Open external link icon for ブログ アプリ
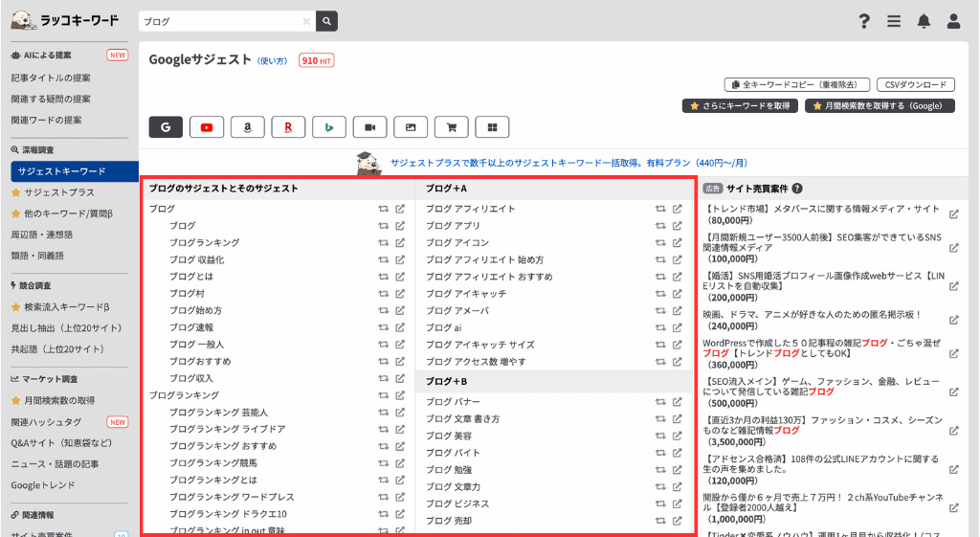Viewport: 980px width, 537px height. click(677, 226)
